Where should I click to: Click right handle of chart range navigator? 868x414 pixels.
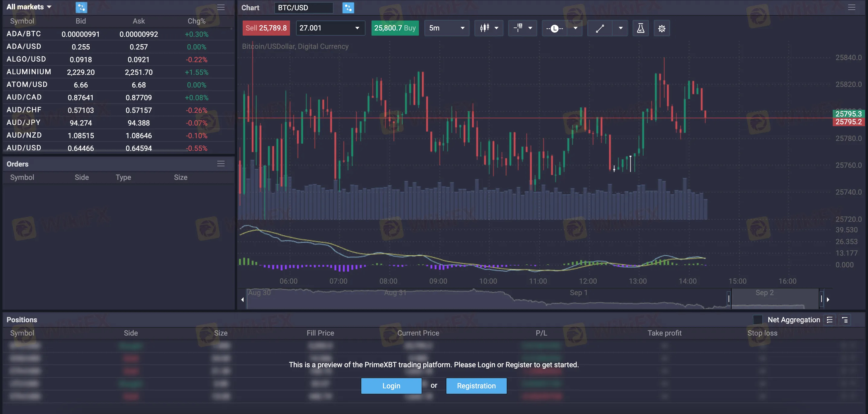point(821,299)
